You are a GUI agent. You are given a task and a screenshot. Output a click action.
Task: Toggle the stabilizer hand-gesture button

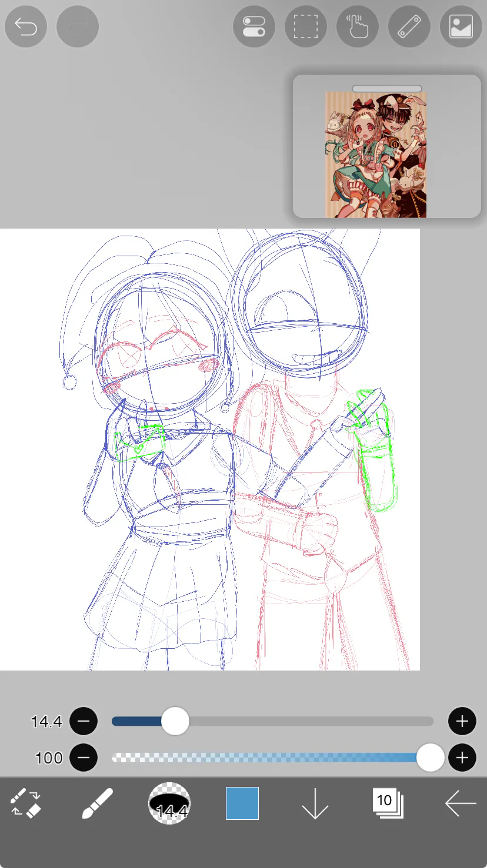click(x=358, y=26)
